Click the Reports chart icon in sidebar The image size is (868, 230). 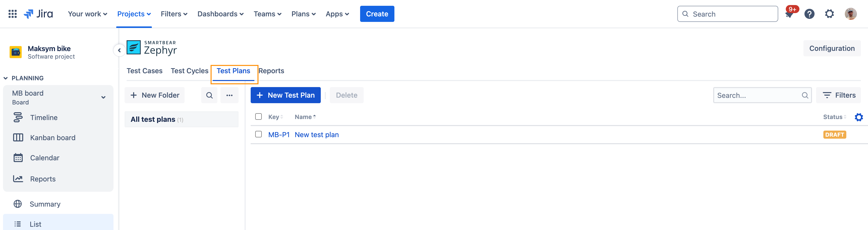[18, 179]
